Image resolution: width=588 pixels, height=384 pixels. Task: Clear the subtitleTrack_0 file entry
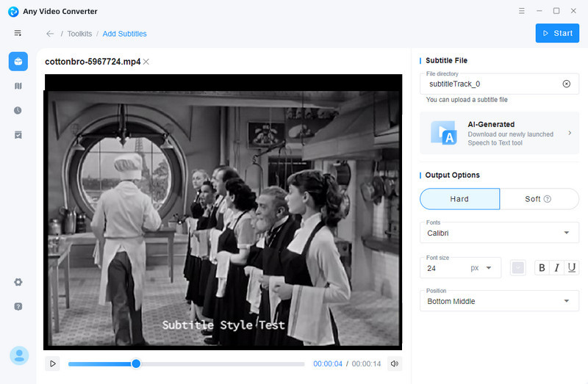pyautogui.click(x=566, y=84)
